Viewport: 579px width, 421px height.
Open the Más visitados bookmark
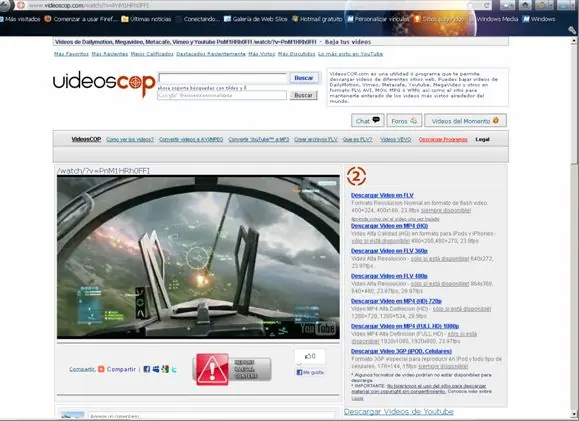(20, 19)
